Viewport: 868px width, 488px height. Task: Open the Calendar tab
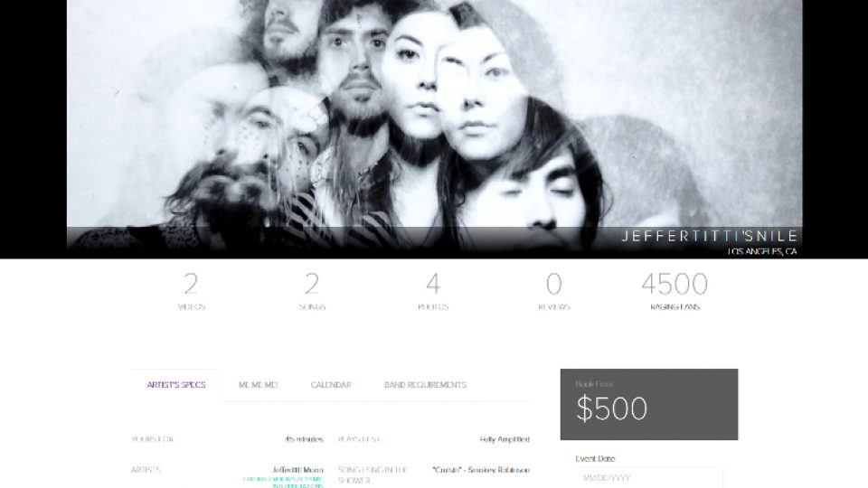pyautogui.click(x=331, y=385)
